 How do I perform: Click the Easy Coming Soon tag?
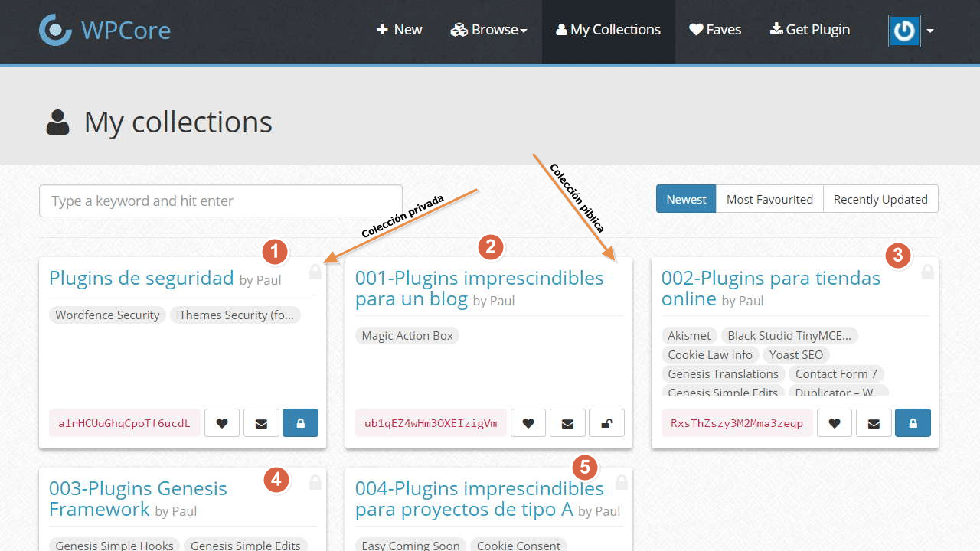[x=410, y=544]
